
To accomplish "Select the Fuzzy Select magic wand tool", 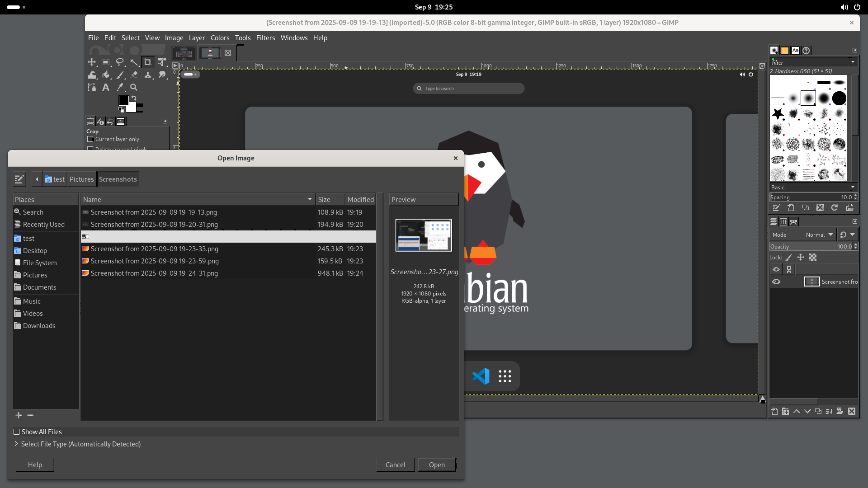I will (x=134, y=62).
